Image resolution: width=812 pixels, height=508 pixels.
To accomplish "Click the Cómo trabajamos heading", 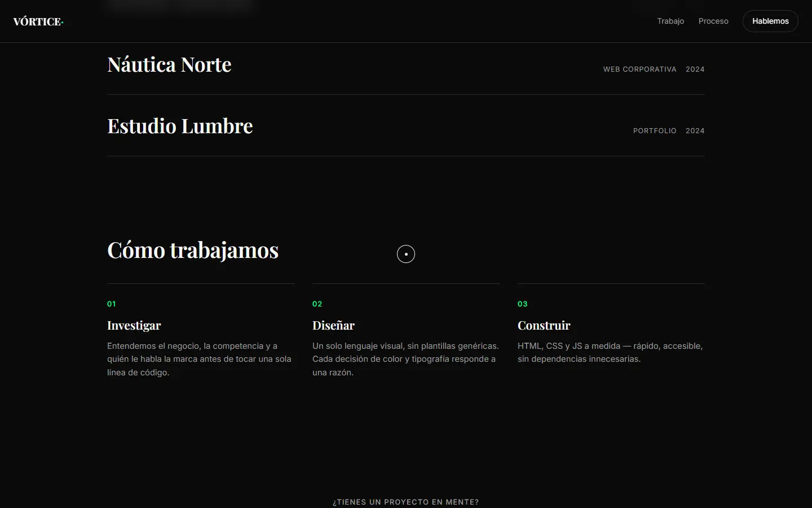I will click(x=193, y=250).
